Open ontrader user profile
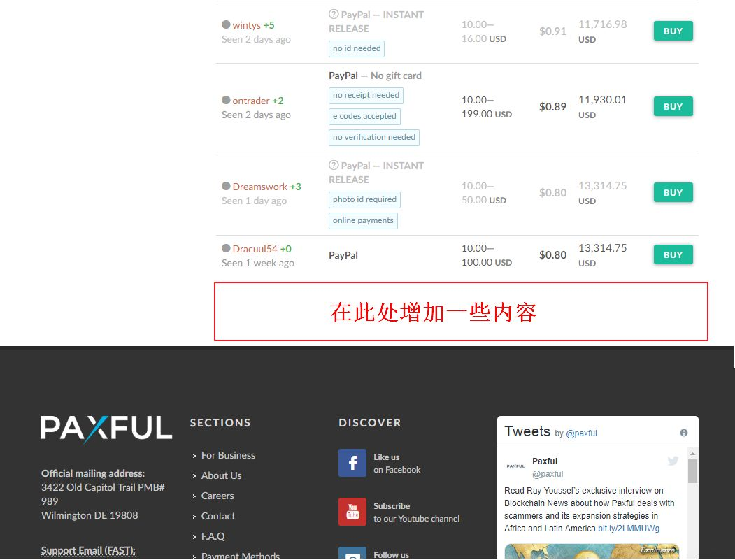 (x=251, y=101)
